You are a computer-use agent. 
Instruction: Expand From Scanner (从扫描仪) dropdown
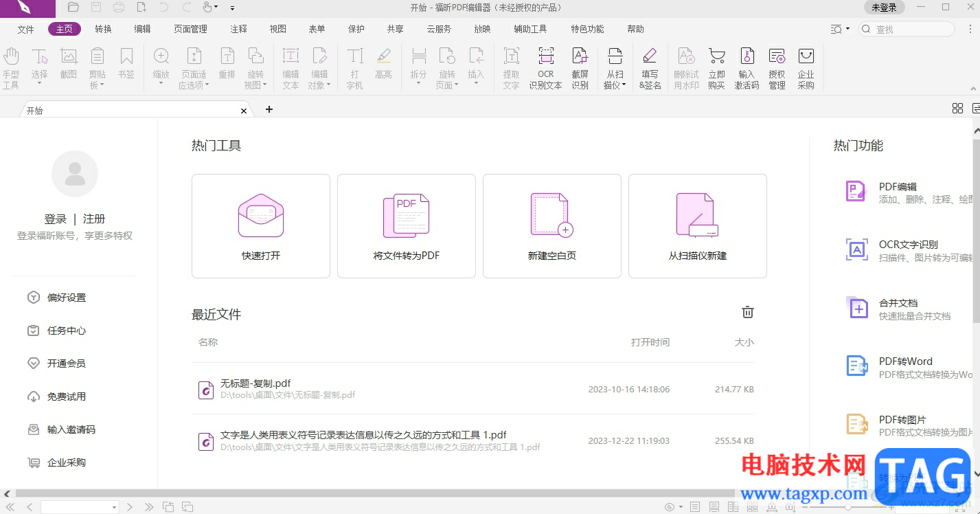tap(624, 85)
